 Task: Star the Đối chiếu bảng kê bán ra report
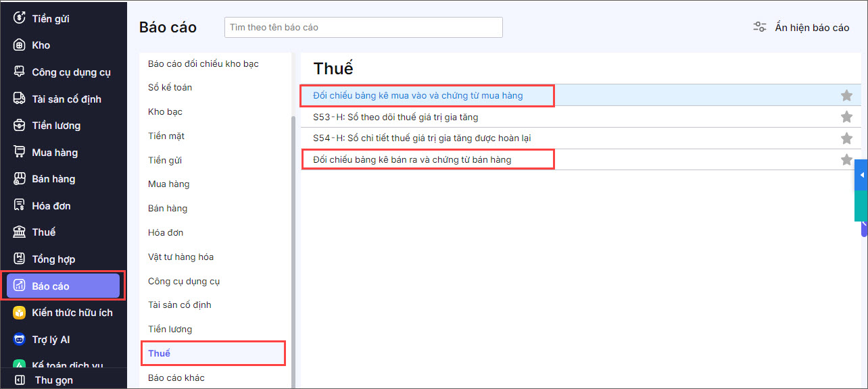pyautogui.click(x=846, y=159)
